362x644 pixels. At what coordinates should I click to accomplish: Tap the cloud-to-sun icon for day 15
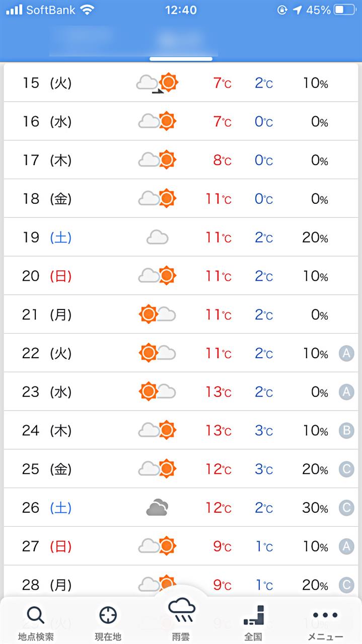(157, 83)
